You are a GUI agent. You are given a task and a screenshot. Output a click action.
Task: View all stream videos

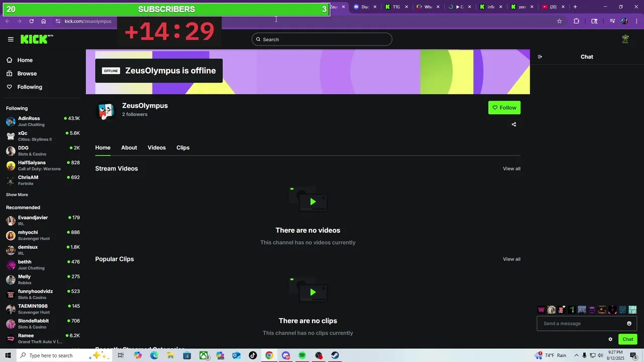pos(512,168)
